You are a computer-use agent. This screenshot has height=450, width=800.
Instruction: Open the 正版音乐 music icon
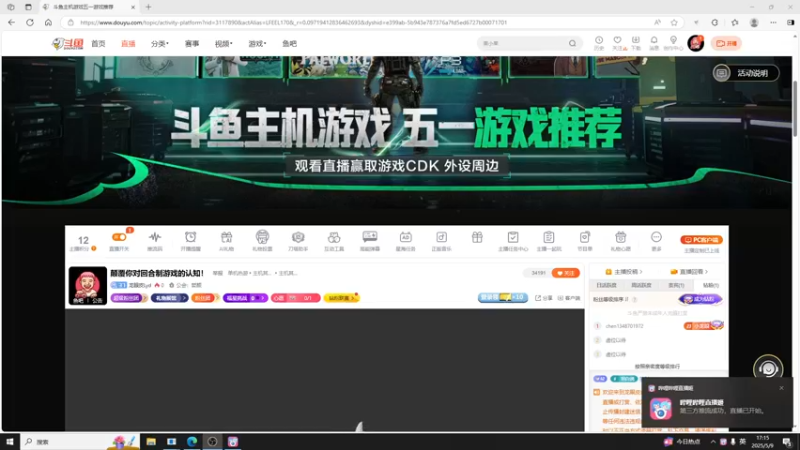point(441,237)
